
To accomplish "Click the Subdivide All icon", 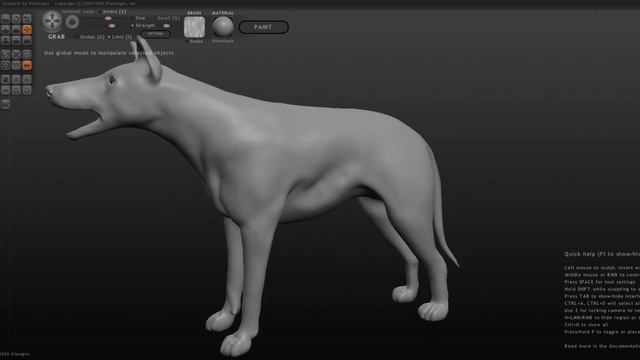I will tap(27, 54).
